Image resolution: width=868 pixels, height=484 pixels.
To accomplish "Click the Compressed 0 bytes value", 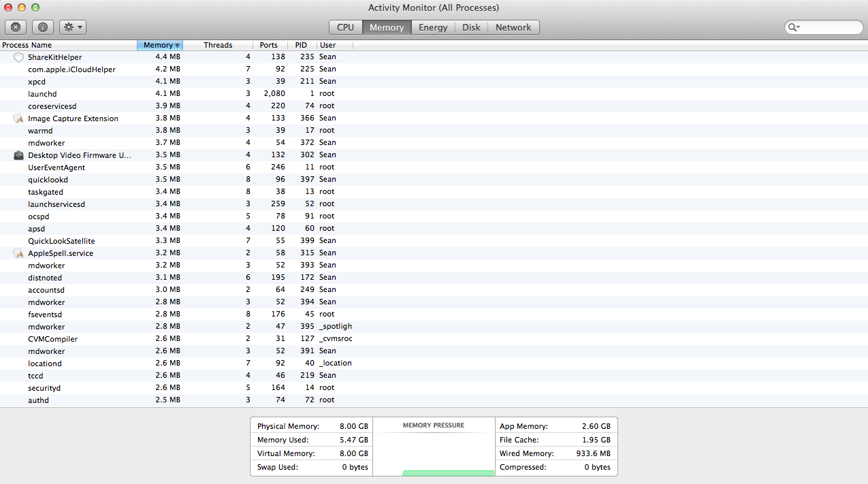I will click(597, 467).
